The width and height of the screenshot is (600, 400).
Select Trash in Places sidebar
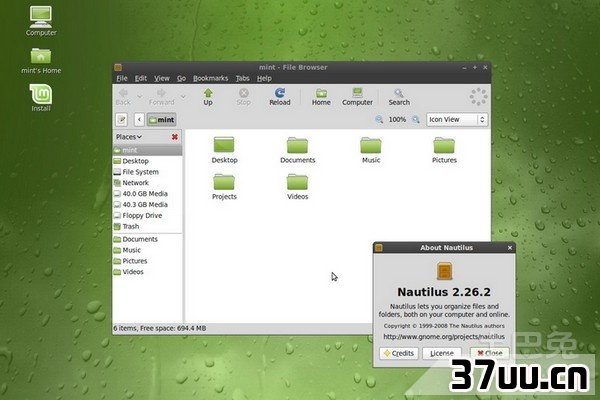(x=147, y=226)
